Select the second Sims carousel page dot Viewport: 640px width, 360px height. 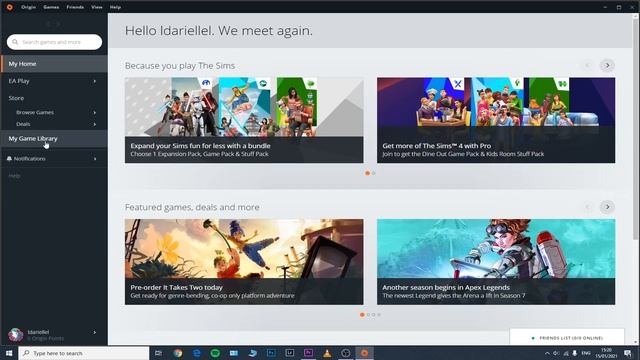coord(373,173)
